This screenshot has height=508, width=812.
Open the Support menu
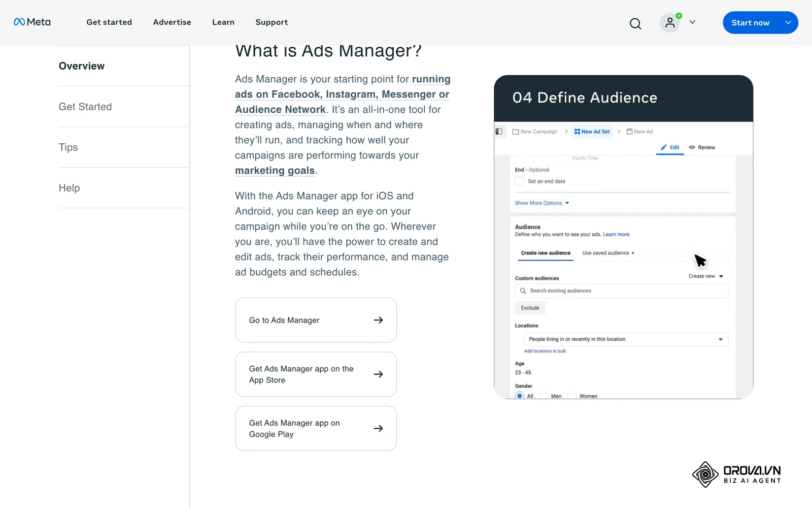click(x=272, y=22)
